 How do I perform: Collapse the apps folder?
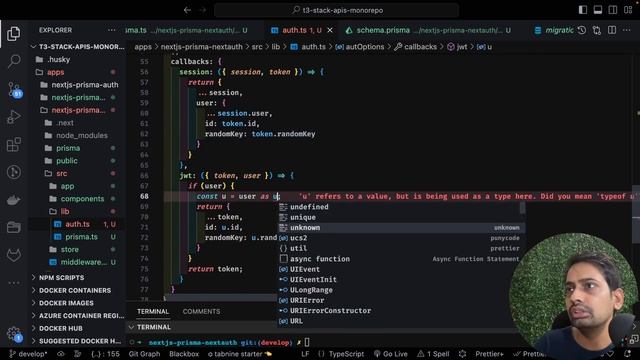tap(78, 72)
